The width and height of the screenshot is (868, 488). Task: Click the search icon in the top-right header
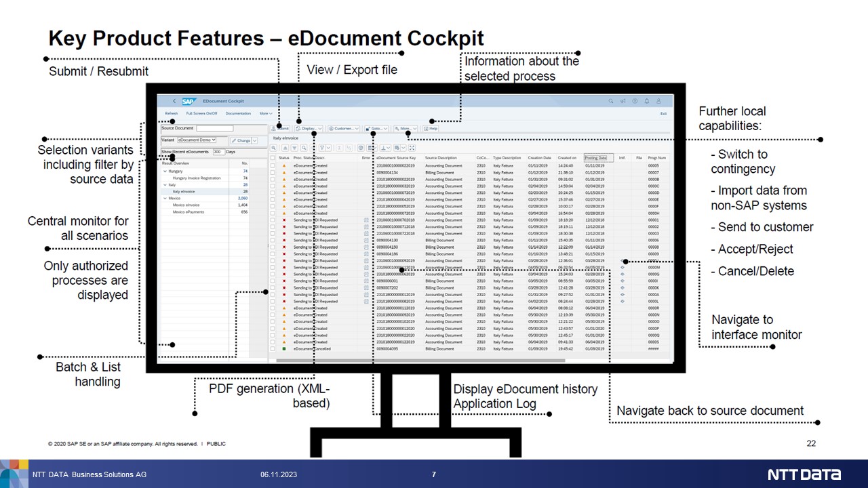611,101
